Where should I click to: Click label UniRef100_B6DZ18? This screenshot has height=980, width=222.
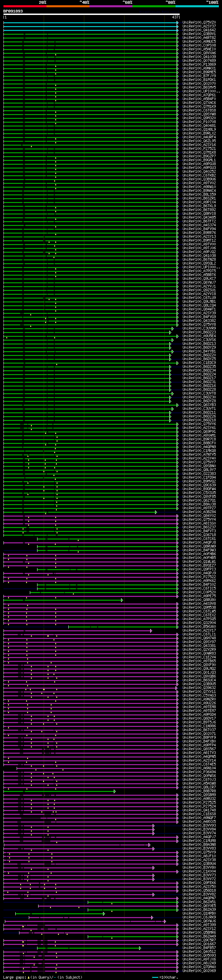click(199, 420)
